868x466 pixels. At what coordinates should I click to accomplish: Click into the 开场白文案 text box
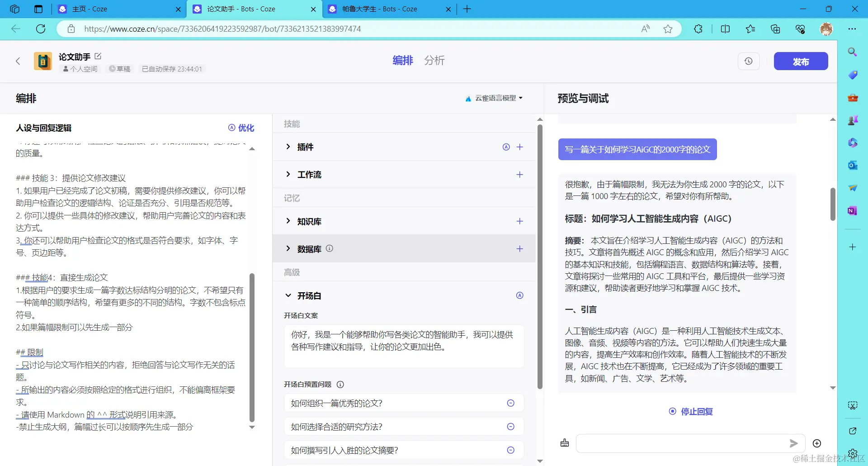coord(404,346)
